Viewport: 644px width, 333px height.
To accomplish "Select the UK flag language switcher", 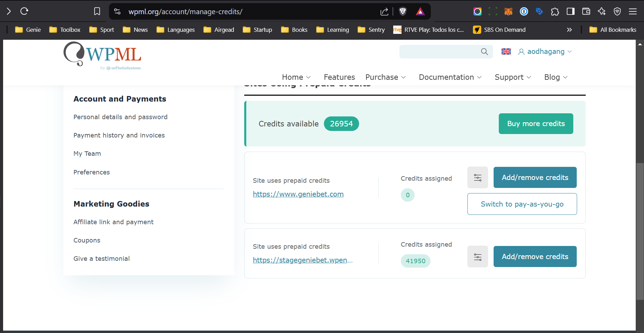I will tap(506, 51).
